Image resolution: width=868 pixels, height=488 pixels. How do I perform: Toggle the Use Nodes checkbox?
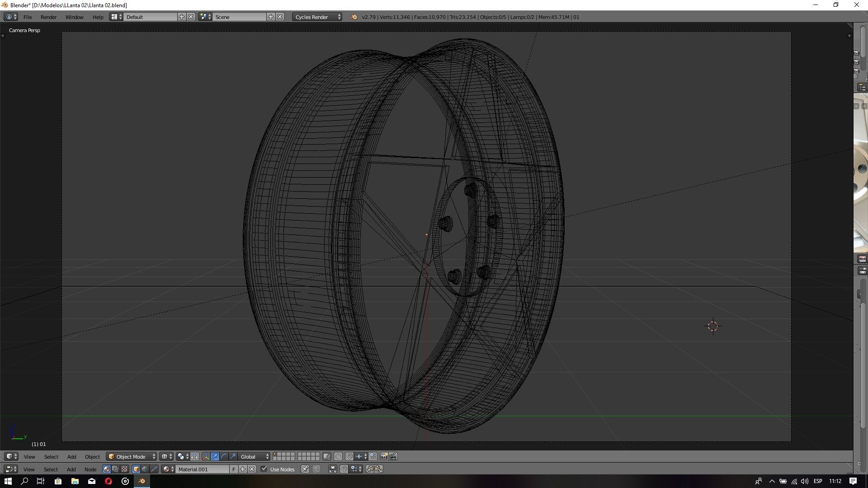point(264,469)
